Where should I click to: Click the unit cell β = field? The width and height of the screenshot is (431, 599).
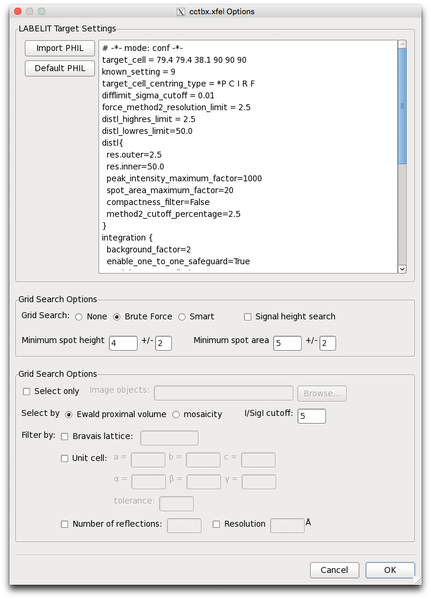(x=204, y=482)
